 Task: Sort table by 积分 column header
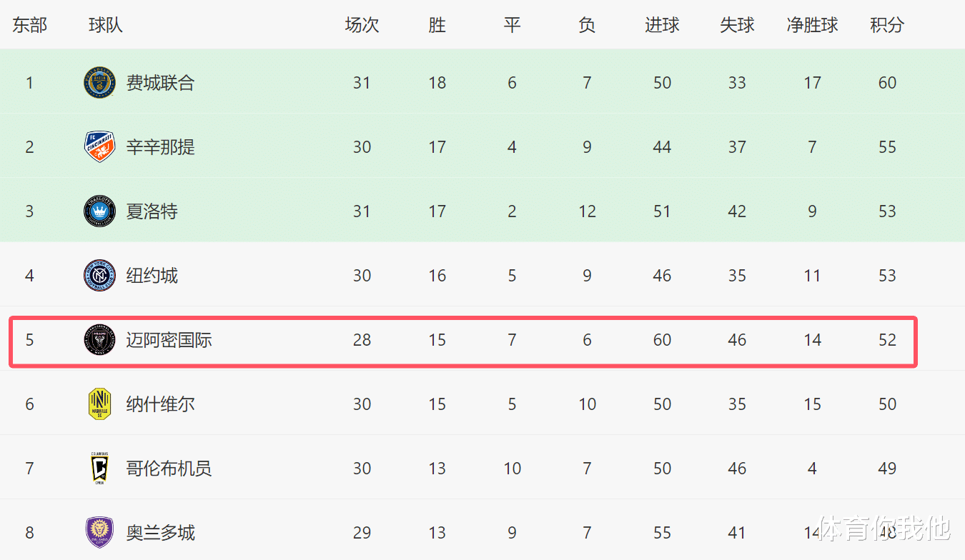click(887, 25)
